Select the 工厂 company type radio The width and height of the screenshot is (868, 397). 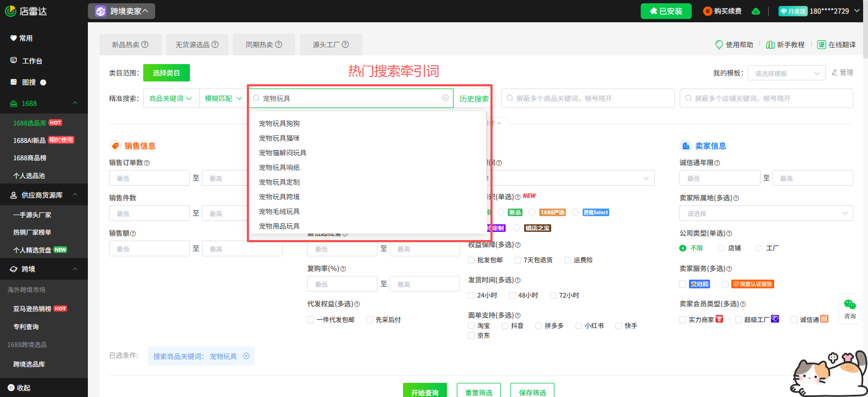click(759, 248)
